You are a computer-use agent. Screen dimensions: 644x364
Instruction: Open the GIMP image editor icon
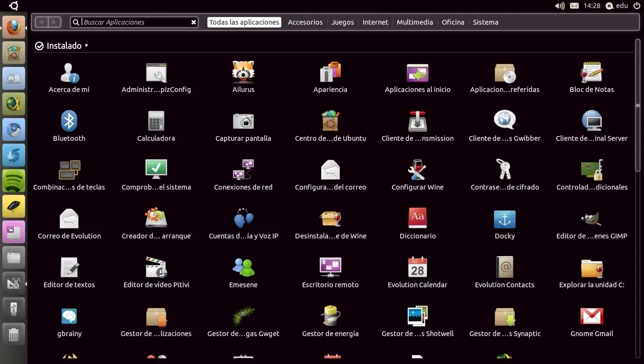(592, 218)
